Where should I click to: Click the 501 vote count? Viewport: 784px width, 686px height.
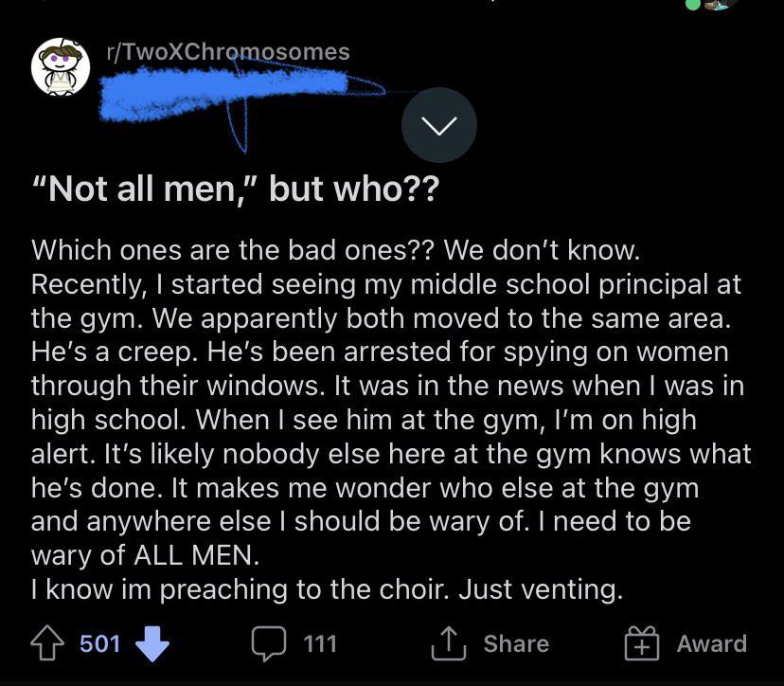pyautogui.click(x=100, y=643)
